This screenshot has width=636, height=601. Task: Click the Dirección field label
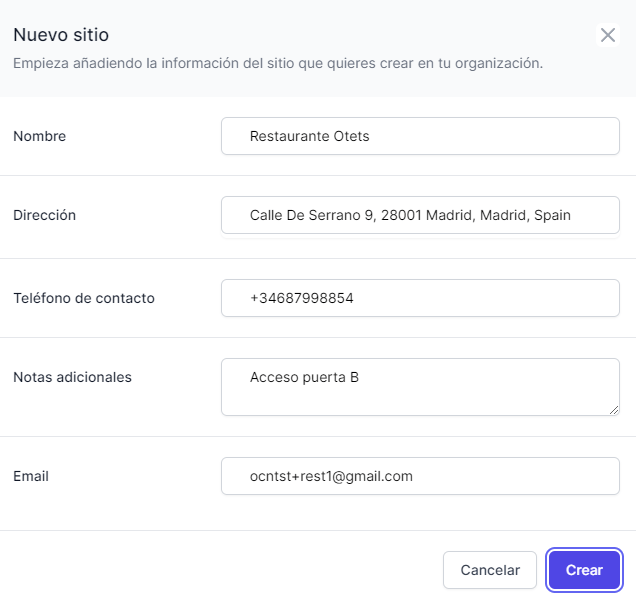(45, 215)
